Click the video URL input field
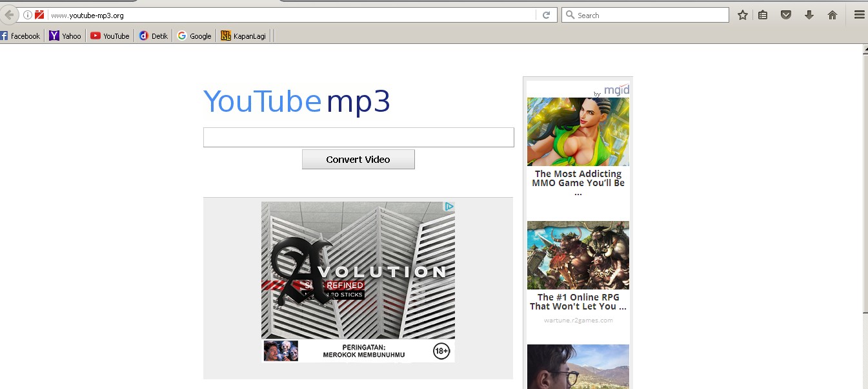Image resolution: width=868 pixels, height=389 pixels. (x=358, y=137)
